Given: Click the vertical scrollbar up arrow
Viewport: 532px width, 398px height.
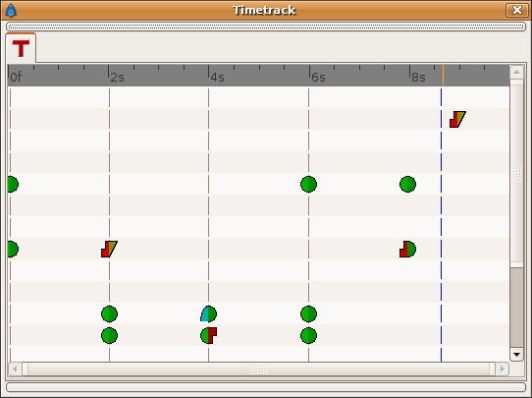Looking at the screenshot, I should (516, 72).
